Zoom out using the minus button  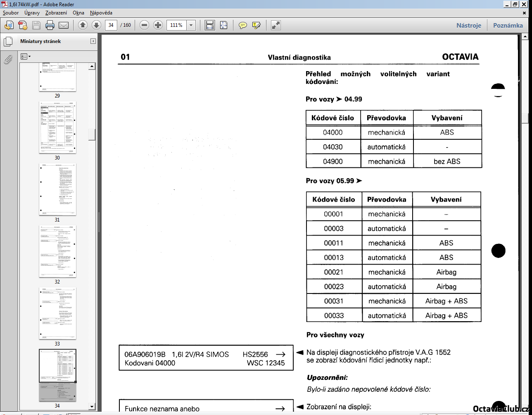point(144,25)
